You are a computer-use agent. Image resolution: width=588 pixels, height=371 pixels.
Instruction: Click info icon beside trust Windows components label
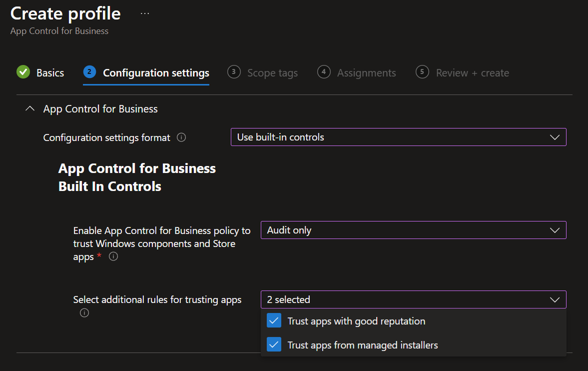pyautogui.click(x=113, y=256)
